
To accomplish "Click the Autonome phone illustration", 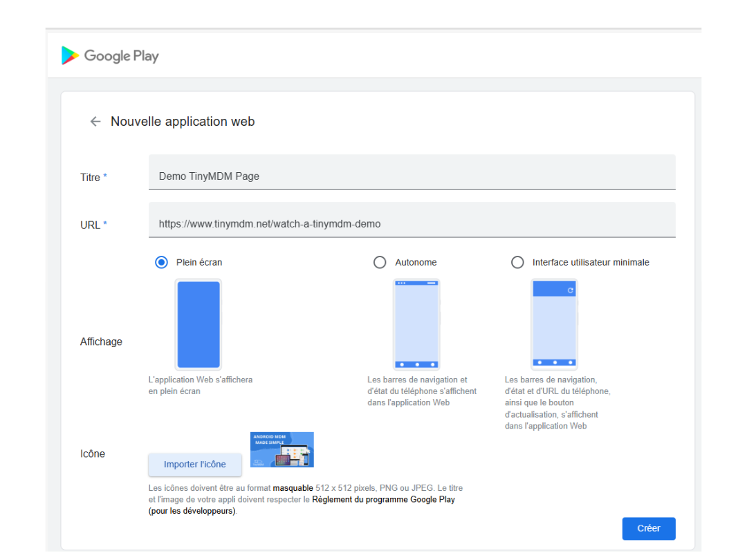I will (x=417, y=324).
